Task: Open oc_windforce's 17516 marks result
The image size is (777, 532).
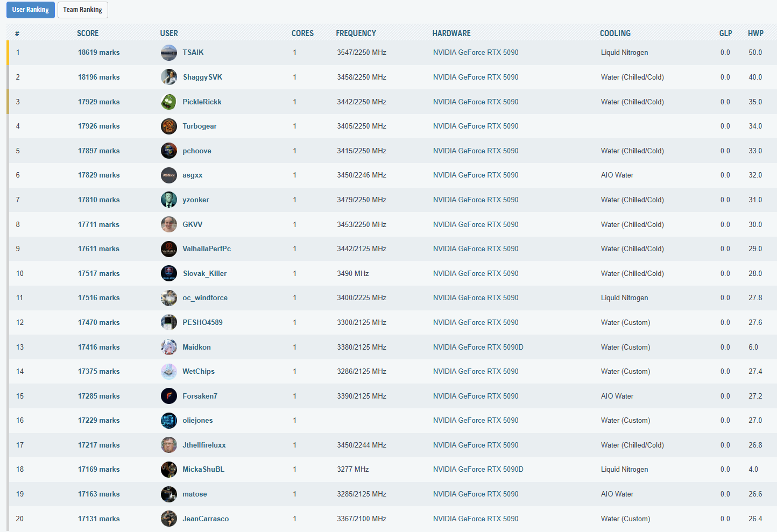Action: 98,298
